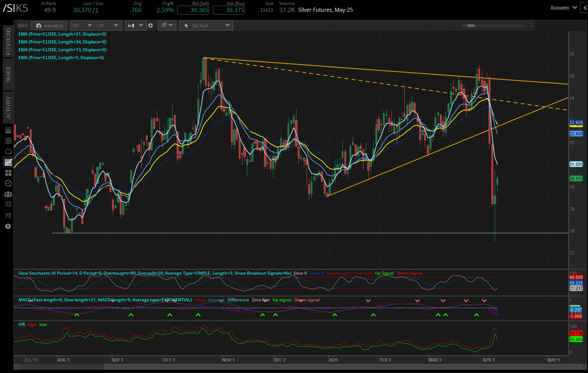Open the 1D timeframe dropdown

pyautogui.click(x=82, y=25)
